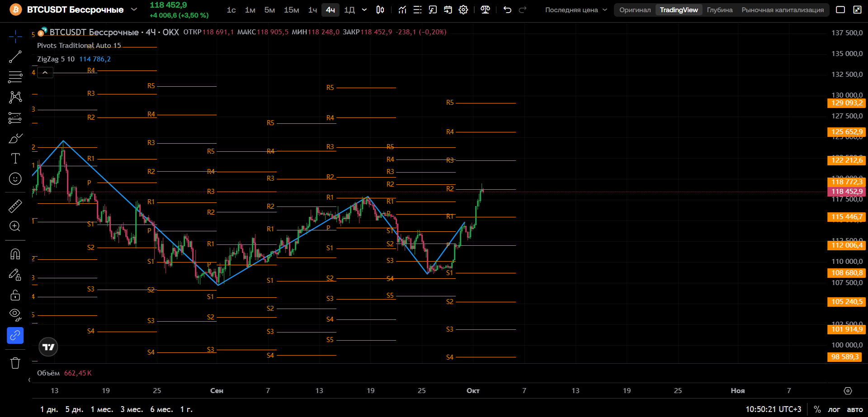Select the 1с timeframe

tap(231, 10)
